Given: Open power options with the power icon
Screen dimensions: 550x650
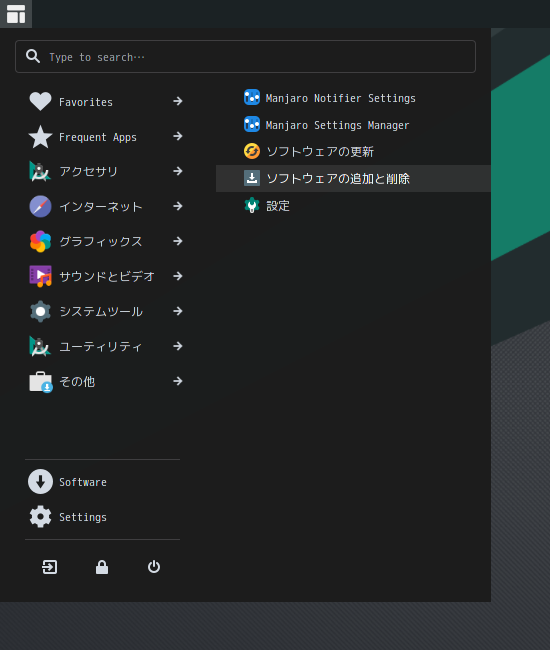Looking at the screenshot, I should point(154,567).
